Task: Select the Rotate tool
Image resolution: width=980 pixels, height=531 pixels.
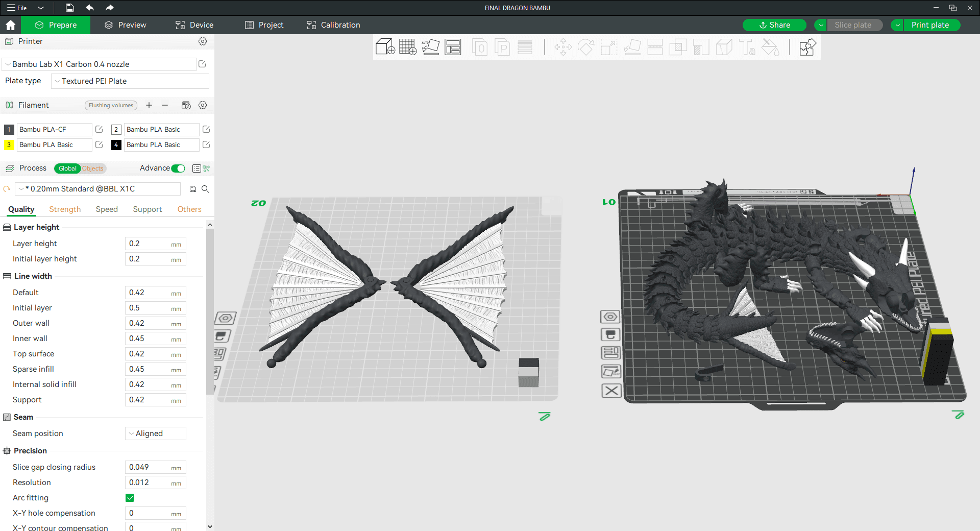Action: click(586, 47)
